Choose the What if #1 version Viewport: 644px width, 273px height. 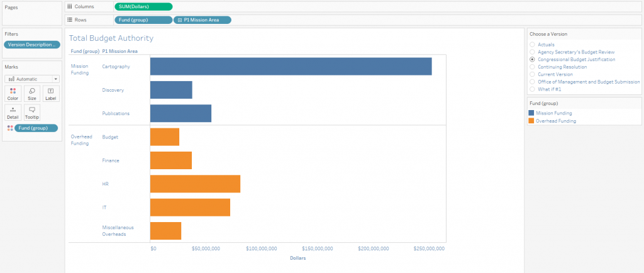coord(532,89)
